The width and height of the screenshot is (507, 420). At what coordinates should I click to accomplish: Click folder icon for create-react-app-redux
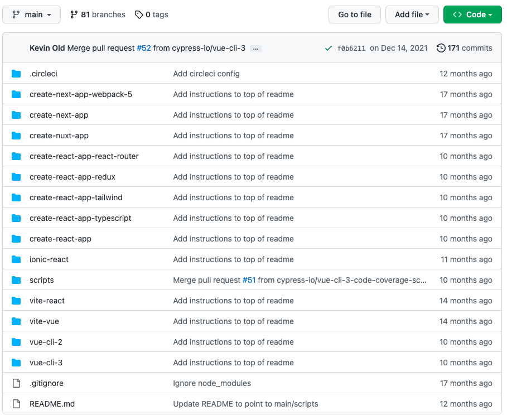coord(16,177)
